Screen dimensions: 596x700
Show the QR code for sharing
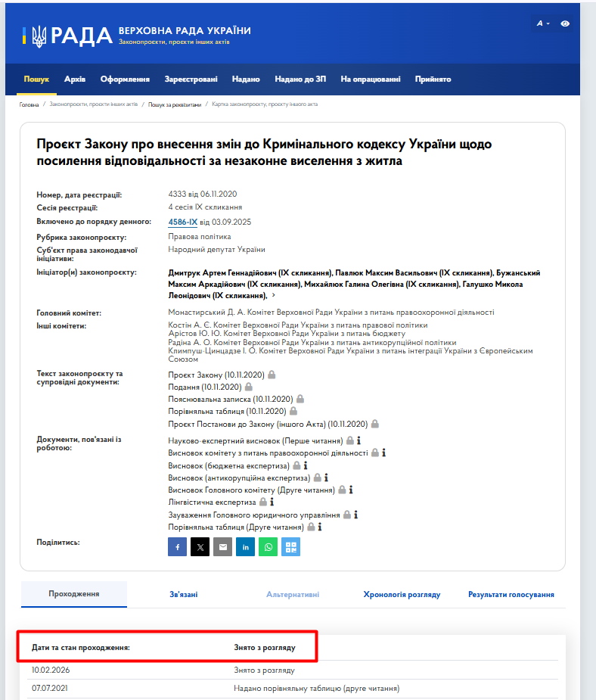291,547
